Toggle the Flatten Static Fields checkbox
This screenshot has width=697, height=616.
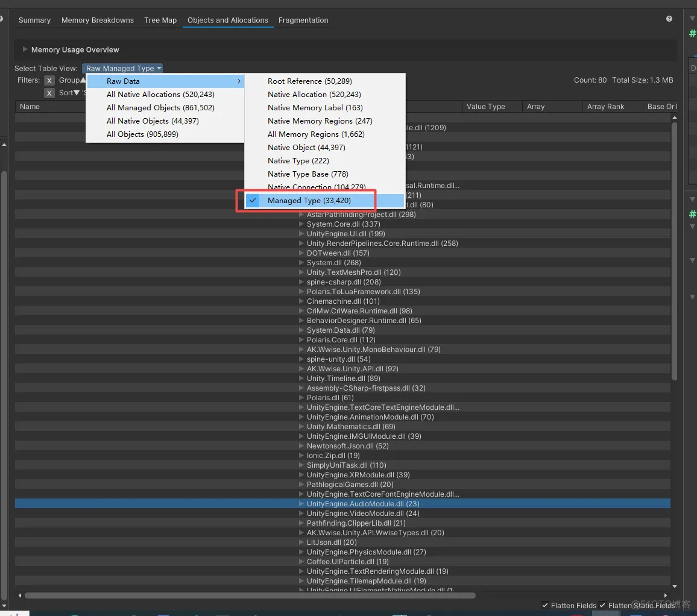602,605
